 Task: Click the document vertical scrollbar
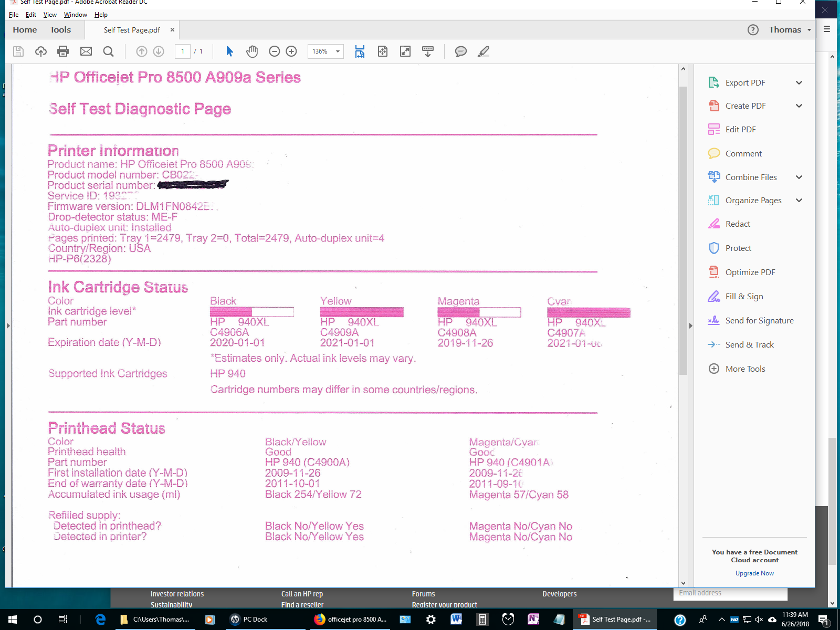coord(683,231)
